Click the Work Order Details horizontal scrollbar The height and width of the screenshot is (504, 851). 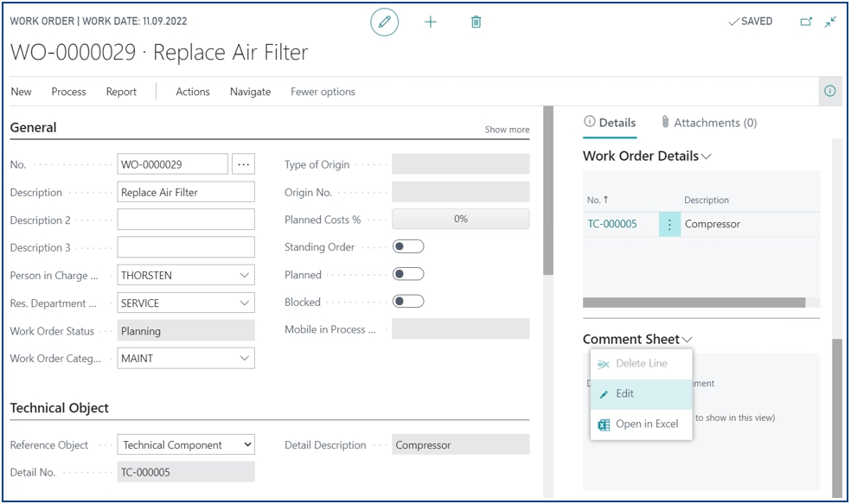694,303
